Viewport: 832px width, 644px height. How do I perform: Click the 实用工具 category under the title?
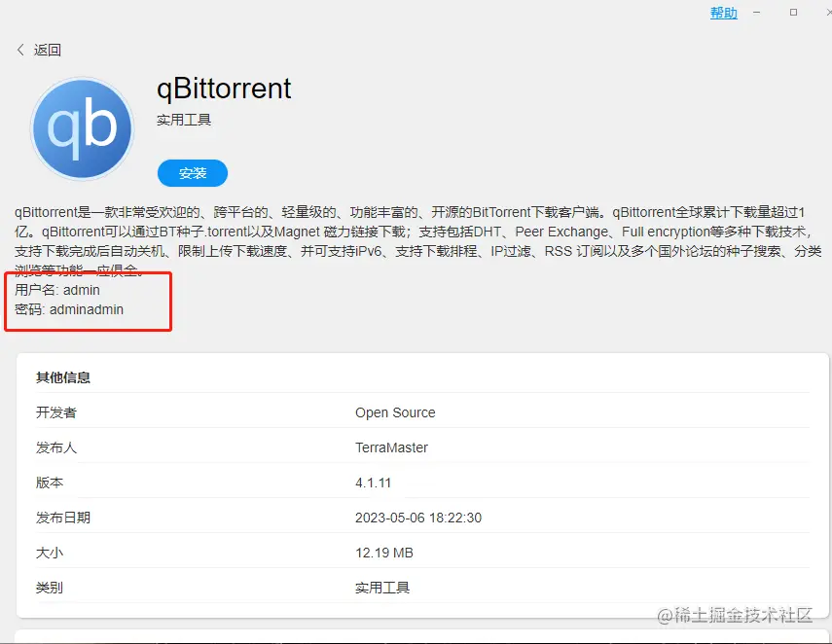(184, 120)
